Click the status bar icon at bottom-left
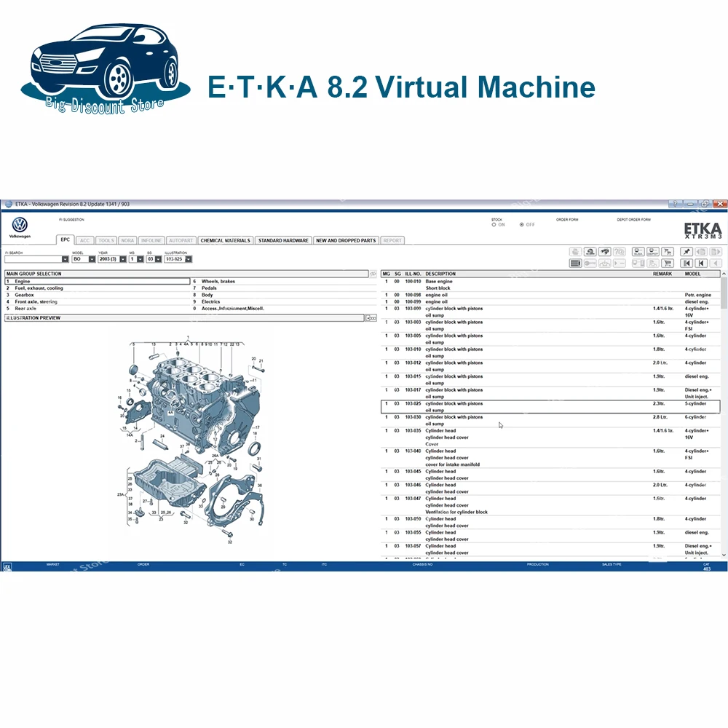This screenshot has height=728, width=728. tap(7, 567)
